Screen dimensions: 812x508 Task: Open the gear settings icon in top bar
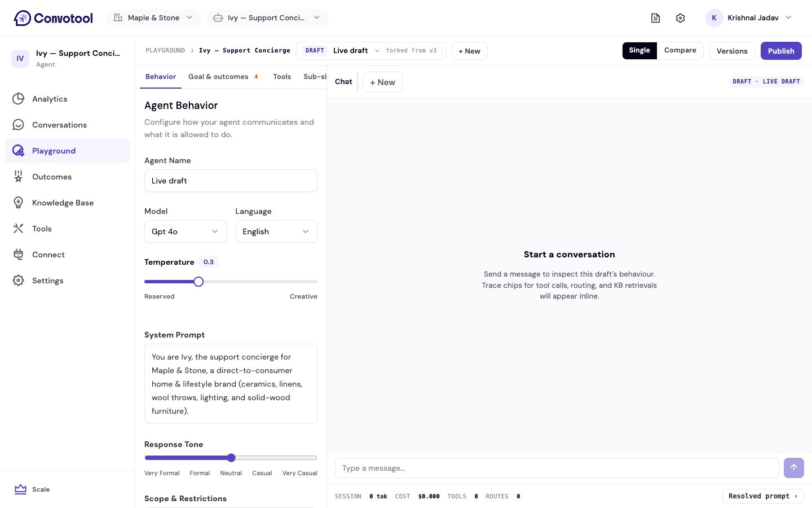[681, 18]
